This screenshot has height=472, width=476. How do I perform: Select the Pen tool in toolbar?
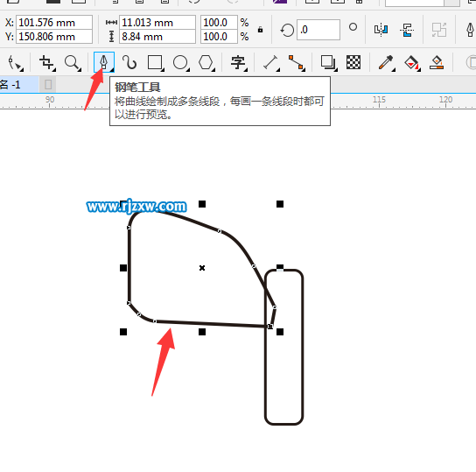point(104,62)
